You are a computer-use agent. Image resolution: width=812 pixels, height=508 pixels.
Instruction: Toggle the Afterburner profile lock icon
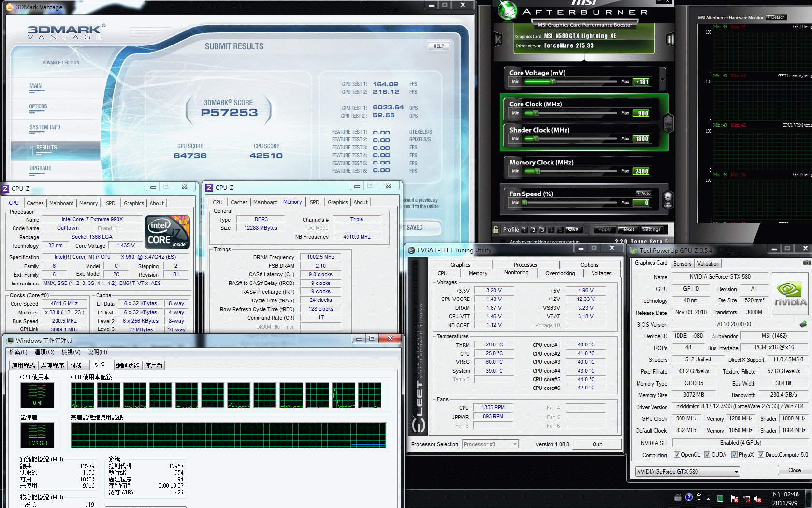click(496, 229)
